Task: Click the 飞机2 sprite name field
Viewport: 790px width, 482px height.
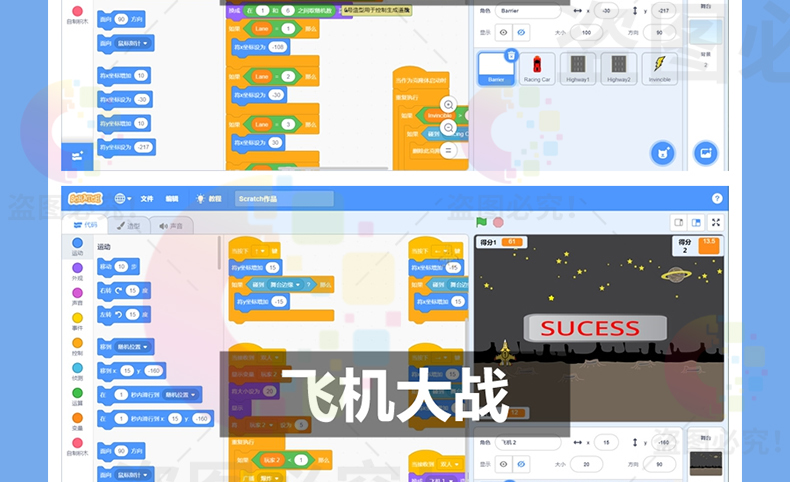Action: pos(528,442)
